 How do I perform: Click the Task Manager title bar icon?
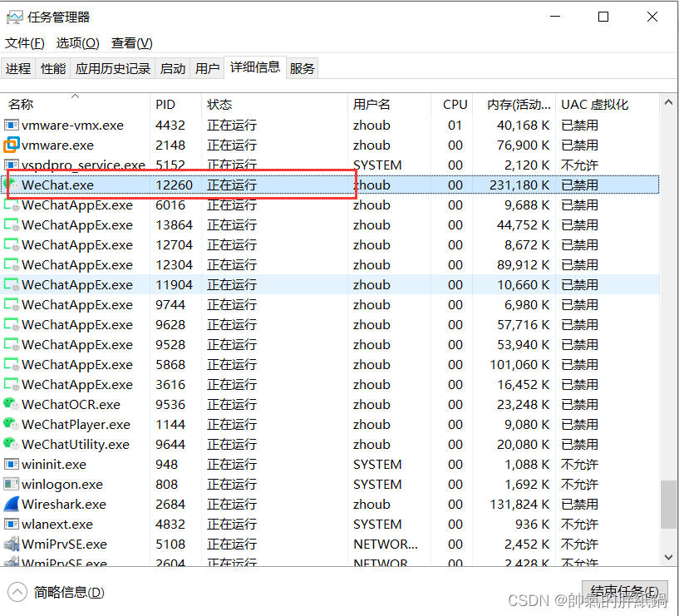click(x=14, y=17)
